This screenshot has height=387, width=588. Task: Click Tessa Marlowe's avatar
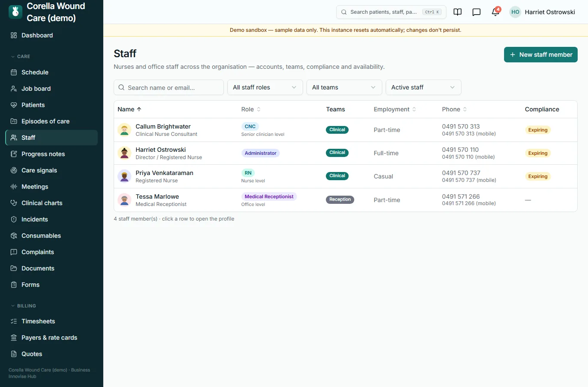click(124, 200)
